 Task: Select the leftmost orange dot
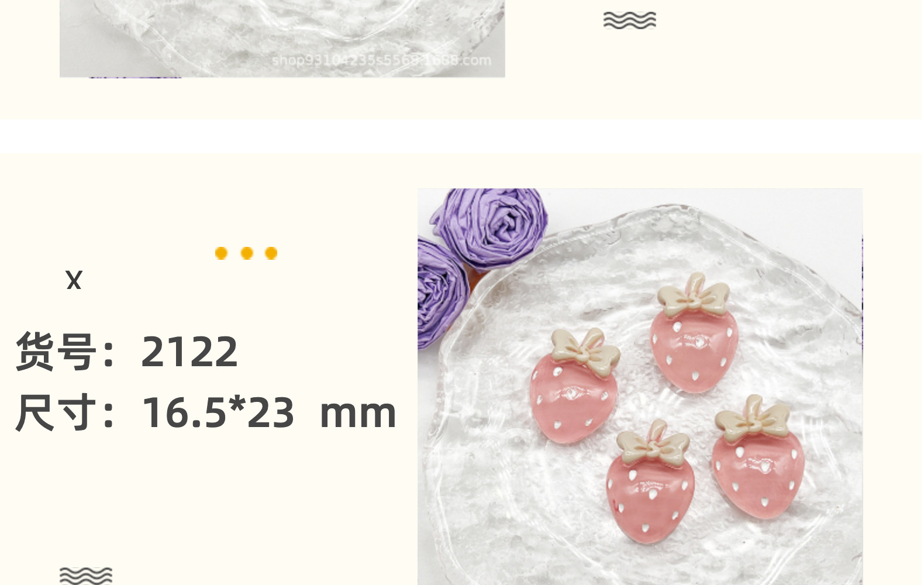pos(221,253)
